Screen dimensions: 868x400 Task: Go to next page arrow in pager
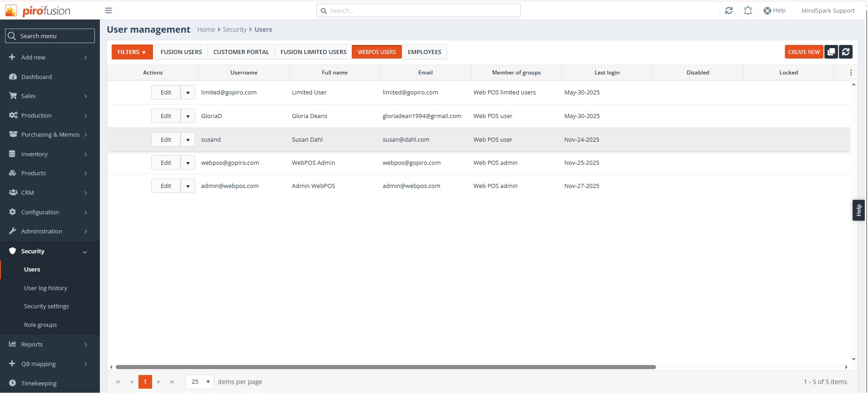tap(159, 382)
